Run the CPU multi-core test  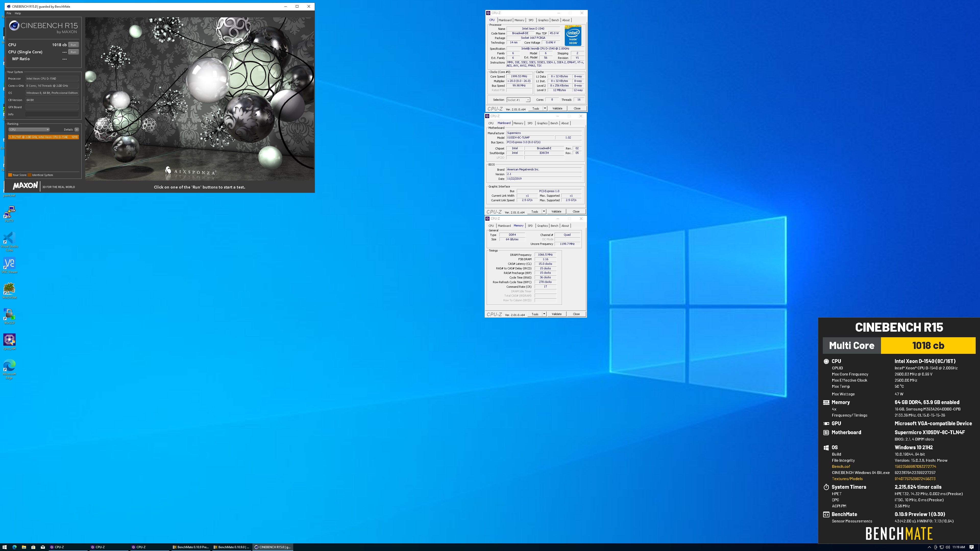click(73, 45)
